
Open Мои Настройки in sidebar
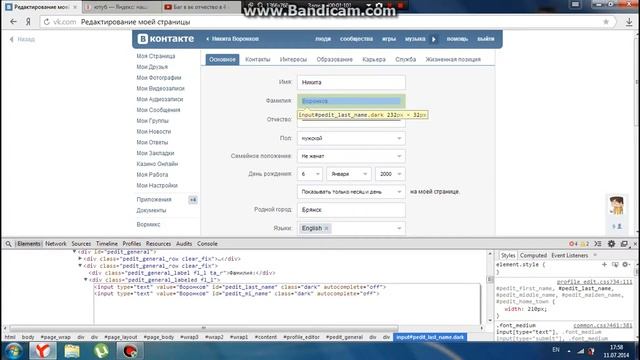coord(157,186)
